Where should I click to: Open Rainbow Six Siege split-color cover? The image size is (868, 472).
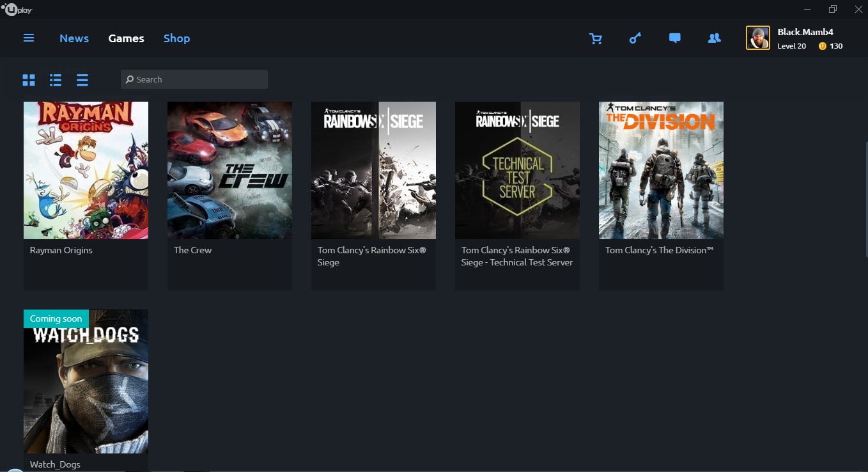coord(373,170)
